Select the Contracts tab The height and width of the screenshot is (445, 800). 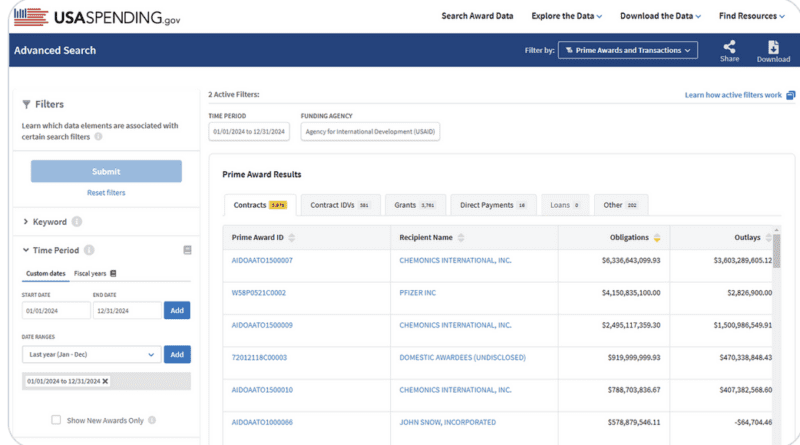(260, 205)
